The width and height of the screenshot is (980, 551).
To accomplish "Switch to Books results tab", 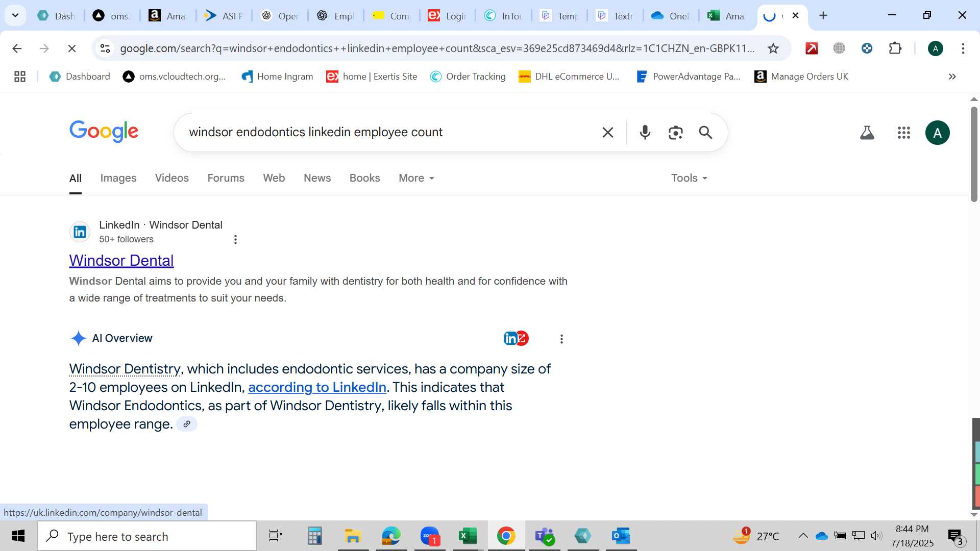I will tap(364, 178).
